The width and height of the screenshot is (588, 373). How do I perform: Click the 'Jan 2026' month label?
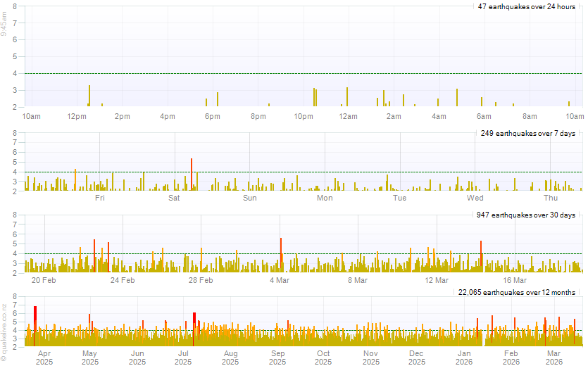coord(464,358)
